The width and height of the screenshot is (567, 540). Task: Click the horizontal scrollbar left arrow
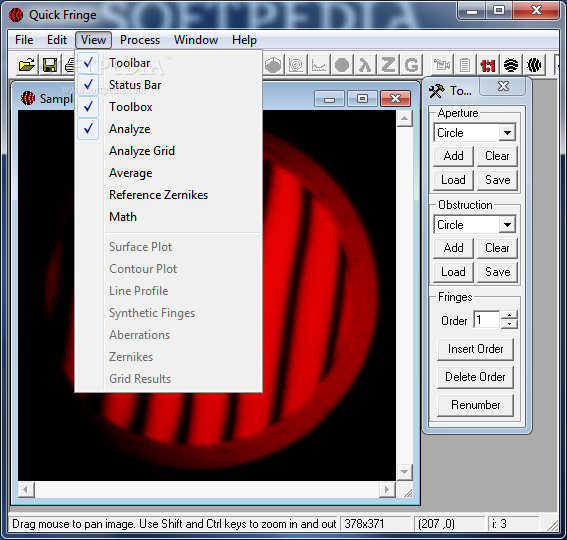pyautogui.click(x=25, y=490)
